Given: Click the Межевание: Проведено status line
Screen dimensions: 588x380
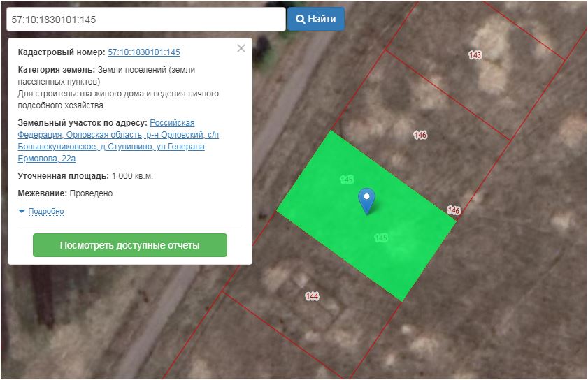Looking at the screenshot, I should coord(65,193).
